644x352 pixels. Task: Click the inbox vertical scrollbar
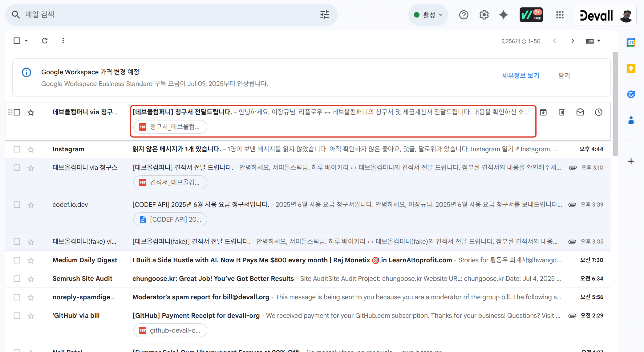point(615,104)
